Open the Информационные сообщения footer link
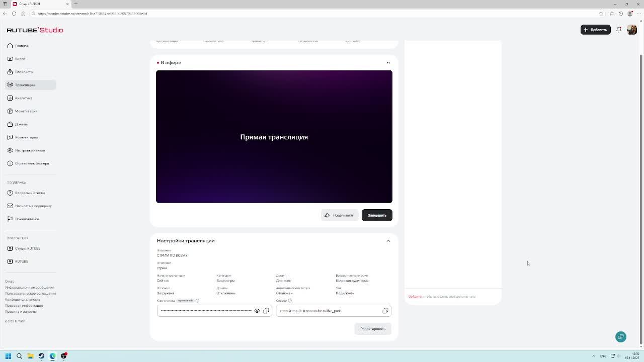 coord(30,288)
